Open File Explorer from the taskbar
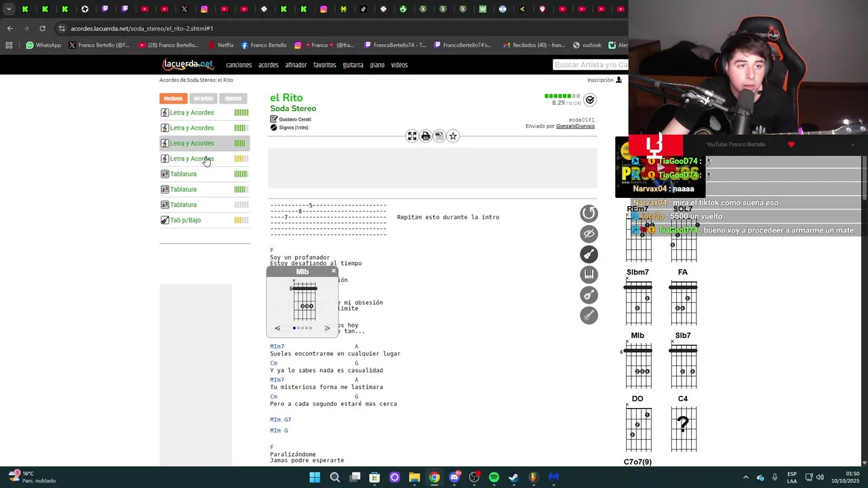This screenshot has height=488, width=868. [x=414, y=477]
